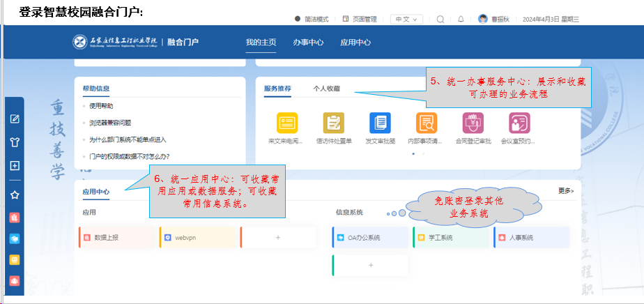Image resolution: width=644 pixels, height=304 pixels.
Task: Go to the 应用中心 top navigation item
Action: (x=355, y=43)
